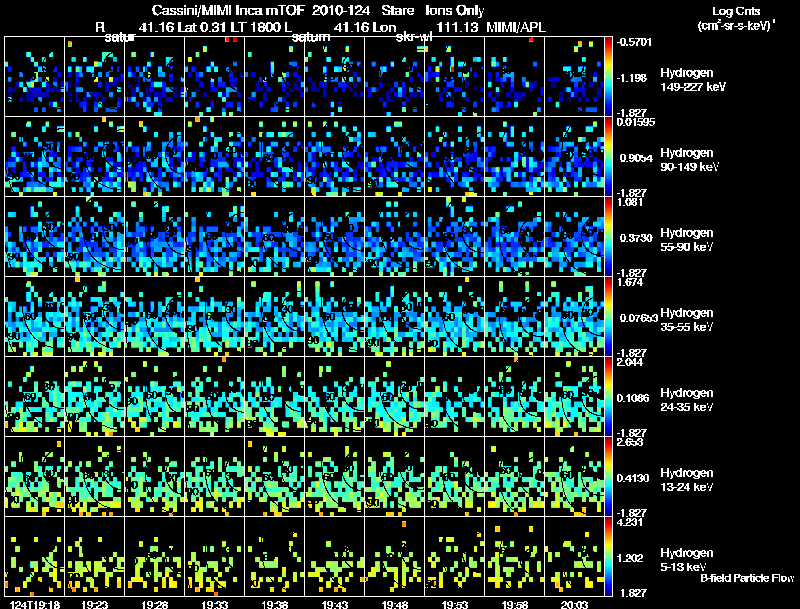
Task: Click the '19:43' time label
Action: coord(335,604)
